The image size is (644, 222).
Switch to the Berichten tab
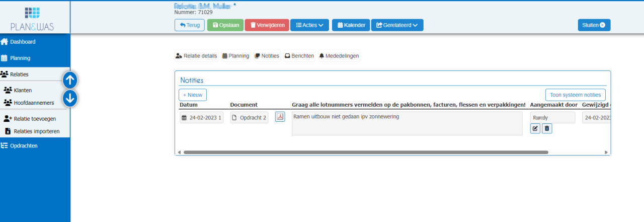point(299,56)
